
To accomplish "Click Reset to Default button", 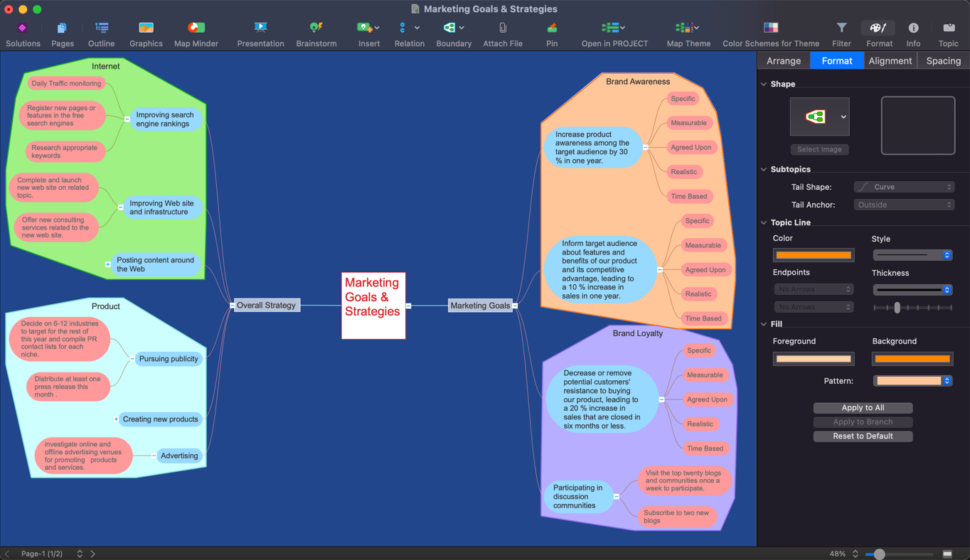I will click(863, 436).
